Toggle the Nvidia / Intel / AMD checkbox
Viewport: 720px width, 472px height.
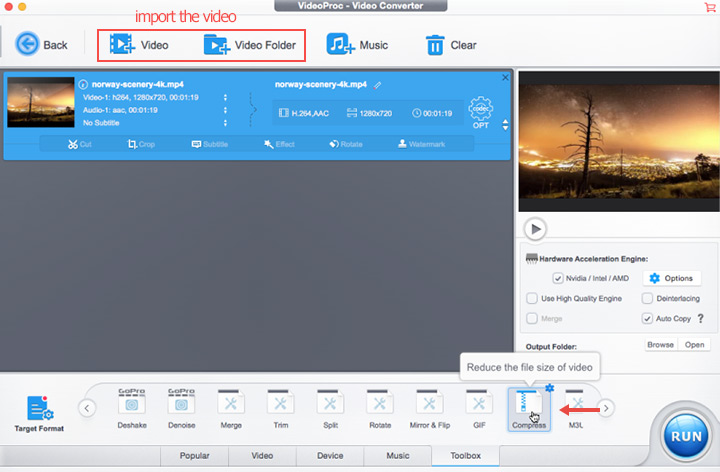point(558,278)
